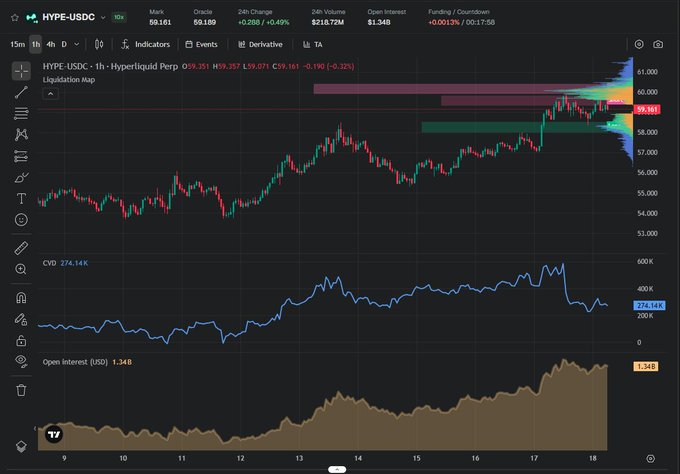This screenshot has height=474, width=680.
Task: Toggle magnet mode
Action: [x=21, y=297]
